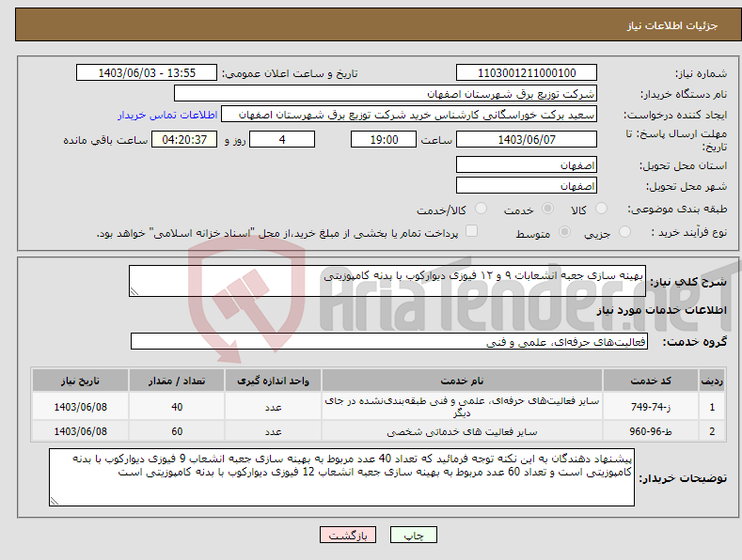Click the نام خدمت column header
The image size is (742, 560).
(462, 381)
